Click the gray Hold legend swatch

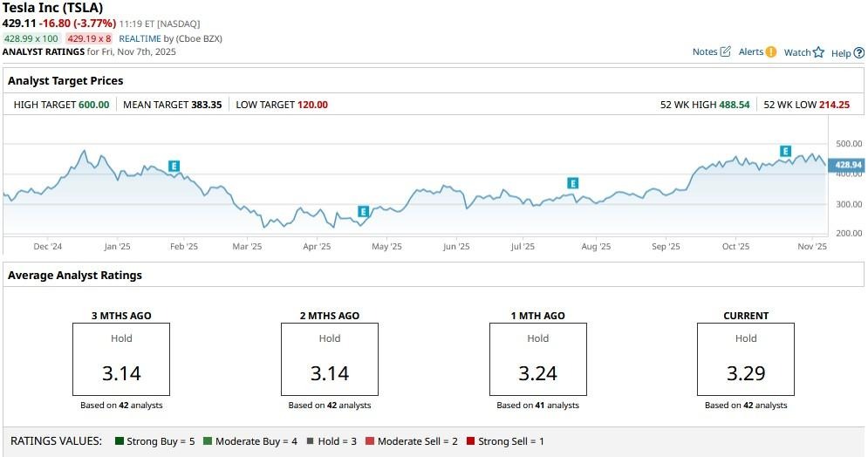(310, 441)
